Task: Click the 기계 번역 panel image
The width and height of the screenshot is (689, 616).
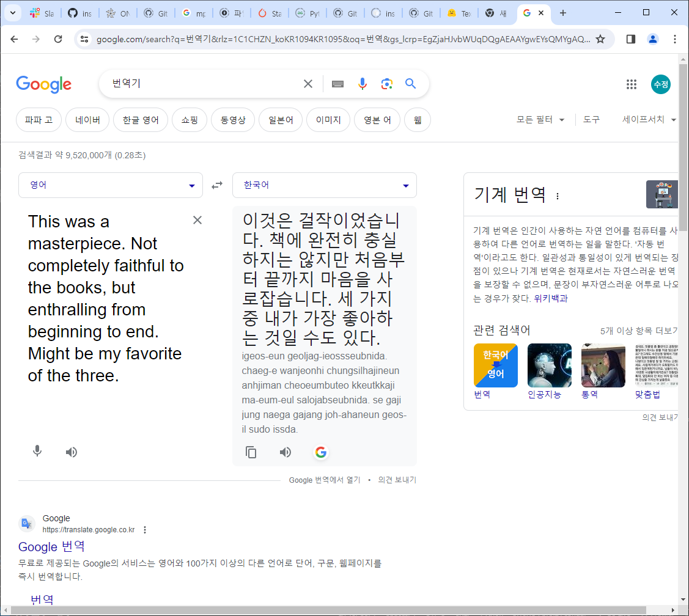Action: click(x=661, y=194)
